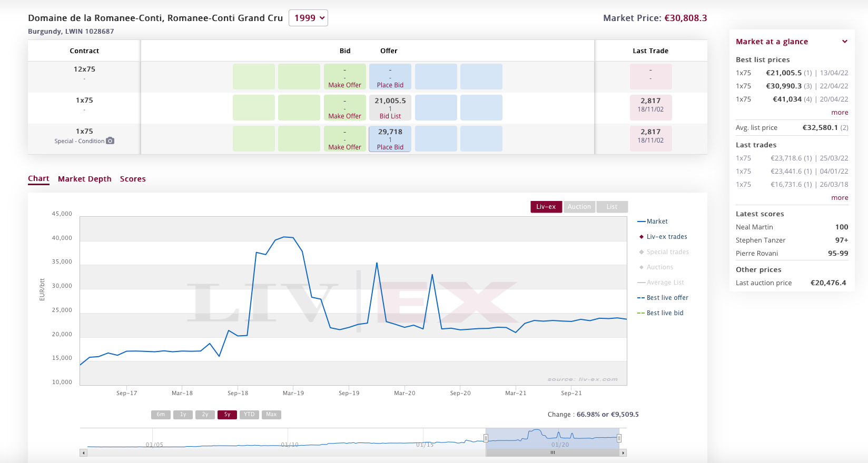Screen dimensions: 868x463
Task: Toggle Liv-ex trades legend entry
Action: click(x=663, y=237)
